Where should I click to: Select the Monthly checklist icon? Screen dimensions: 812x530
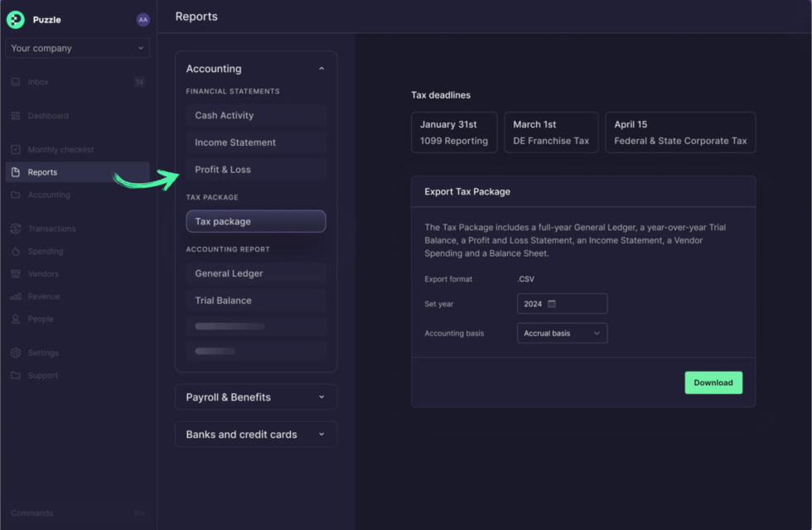16,150
